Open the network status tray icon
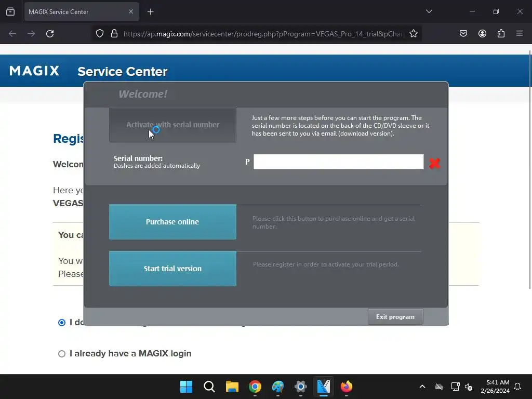Image resolution: width=532 pixels, height=399 pixels. (455, 387)
